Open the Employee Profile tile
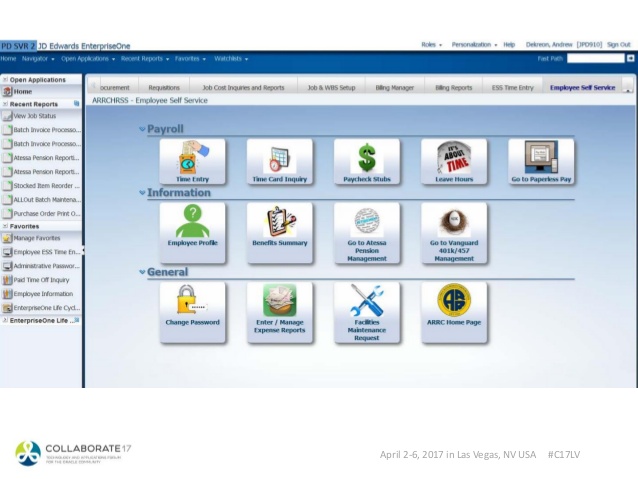 coord(192,233)
